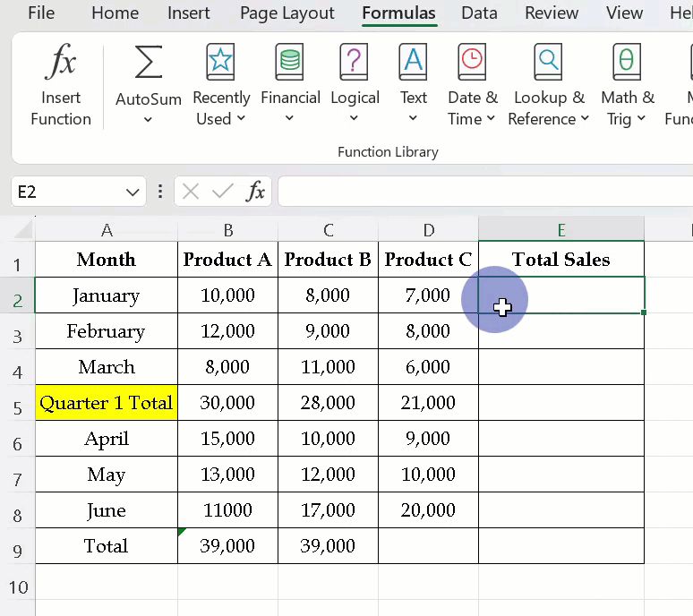Viewport: 693px width, 616px height.
Task: Open the File tab
Action: [41, 13]
